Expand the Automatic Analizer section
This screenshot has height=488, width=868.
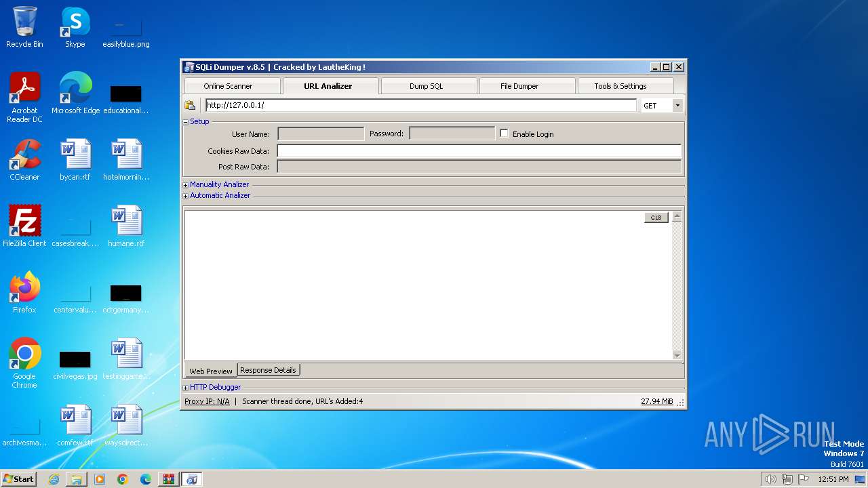(x=186, y=196)
